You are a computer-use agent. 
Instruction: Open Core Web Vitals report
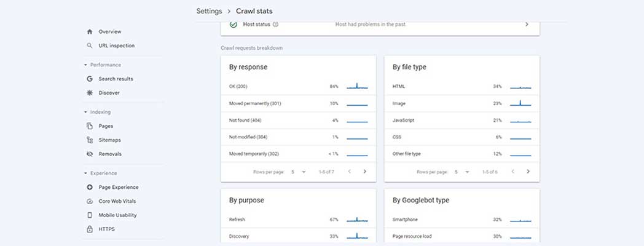click(x=117, y=201)
